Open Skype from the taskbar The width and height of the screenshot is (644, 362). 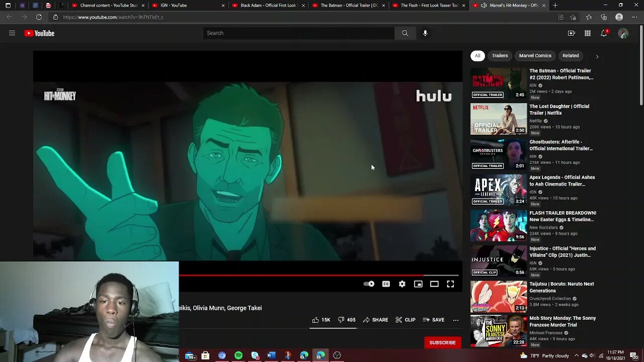coord(255,355)
